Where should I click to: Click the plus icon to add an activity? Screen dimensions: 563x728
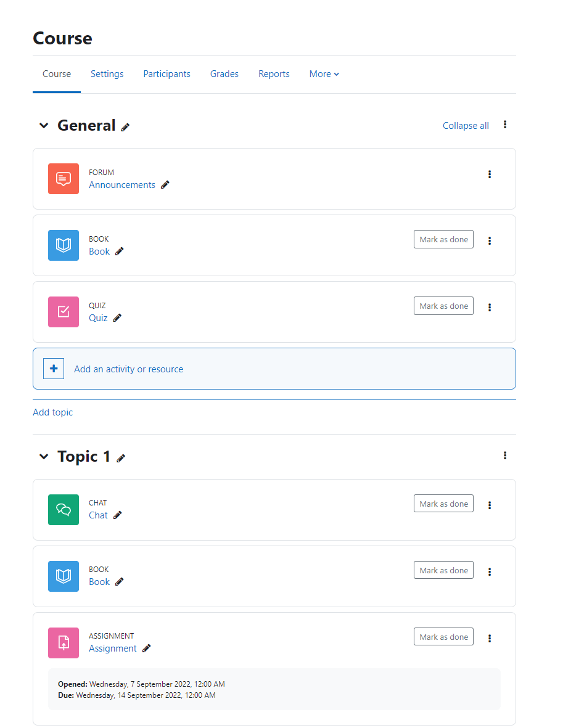tap(54, 368)
